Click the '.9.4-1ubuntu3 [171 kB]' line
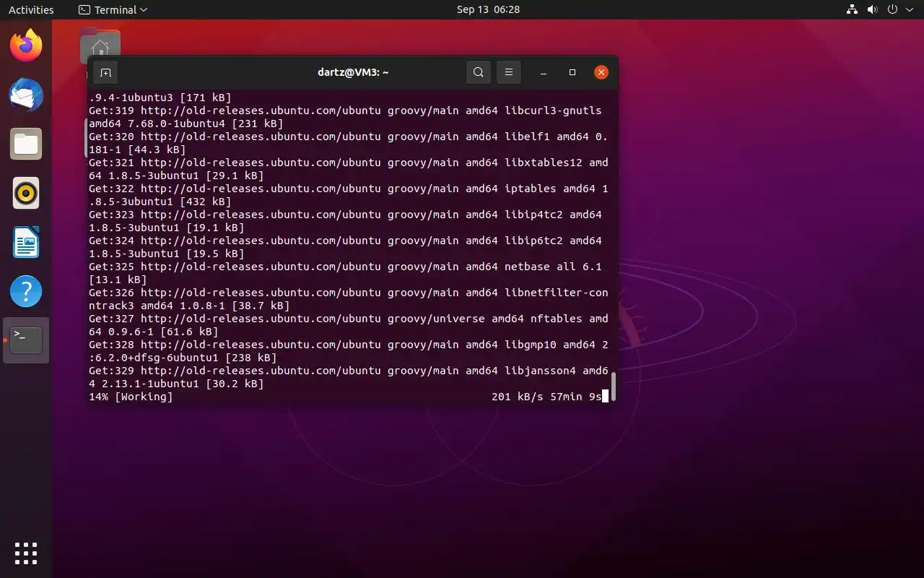The width and height of the screenshot is (924, 578). [160, 98]
